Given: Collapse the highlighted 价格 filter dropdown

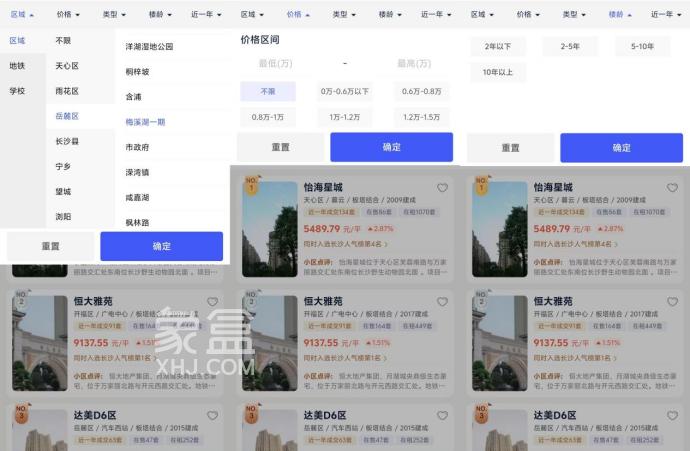Looking at the screenshot, I should (x=297, y=15).
